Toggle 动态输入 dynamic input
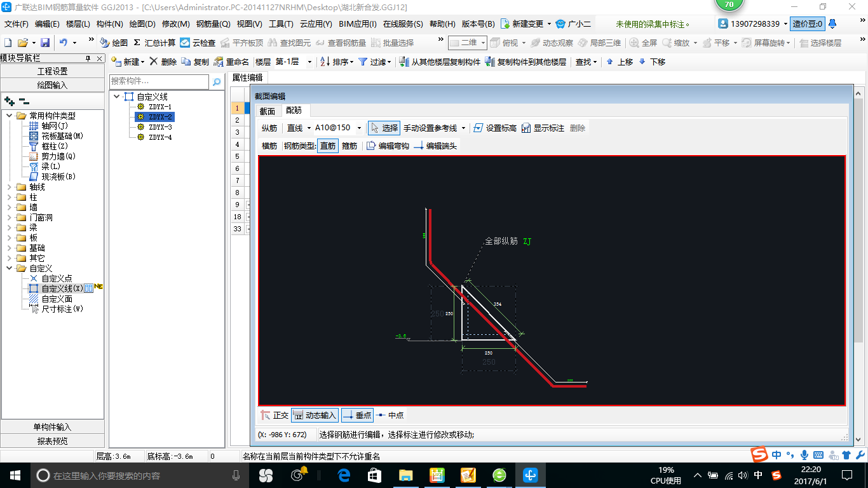The height and width of the screenshot is (488, 868). [315, 415]
